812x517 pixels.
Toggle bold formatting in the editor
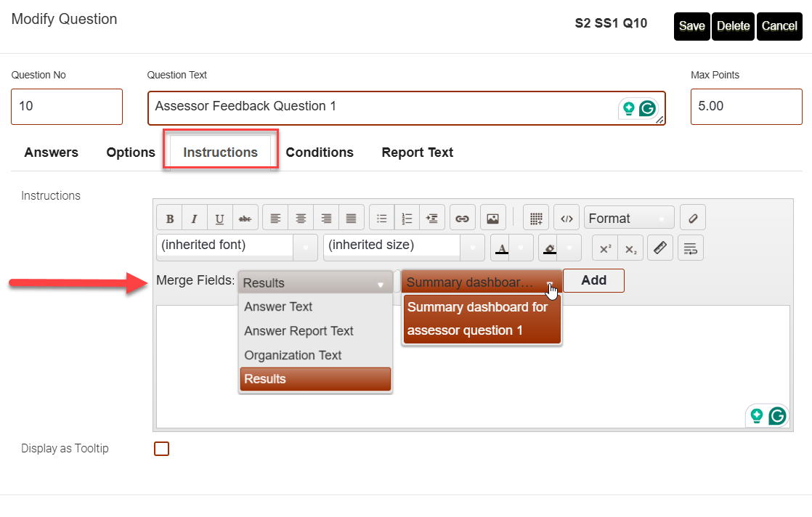170,219
